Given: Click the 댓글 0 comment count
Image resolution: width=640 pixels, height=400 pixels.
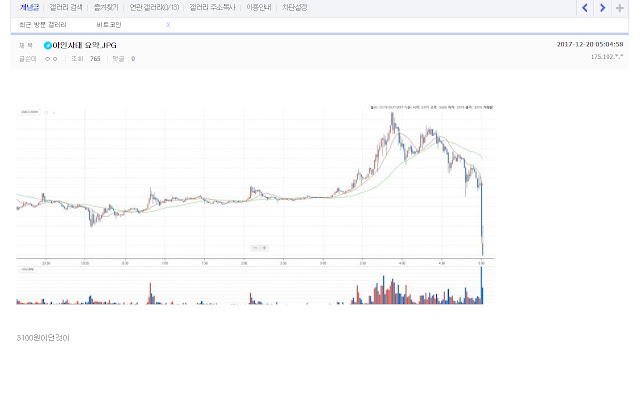Looking at the screenshot, I should pyautogui.click(x=124, y=59).
